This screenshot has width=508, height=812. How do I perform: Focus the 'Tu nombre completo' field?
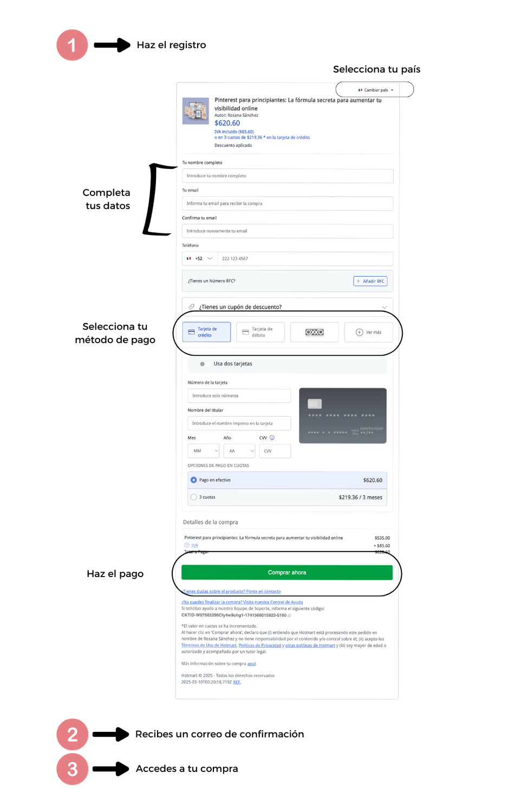(288, 176)
